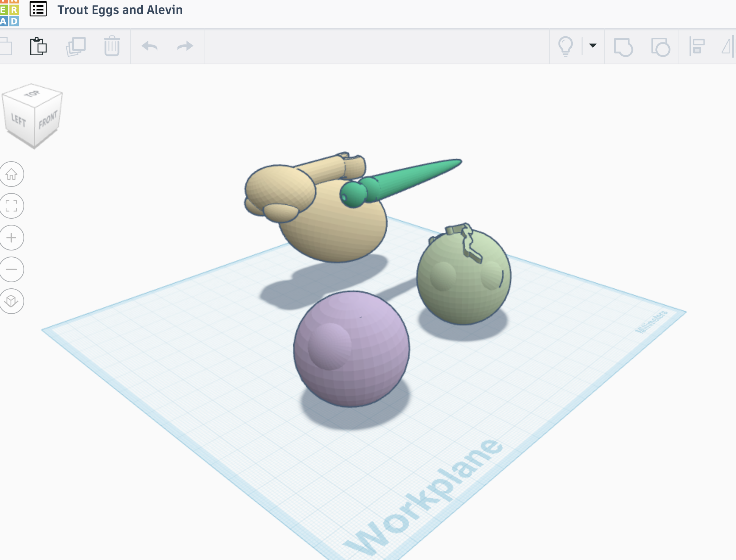Screen dimensions: 736x560
Task: Click the Fit all in view button
Action: click(12, 206)
